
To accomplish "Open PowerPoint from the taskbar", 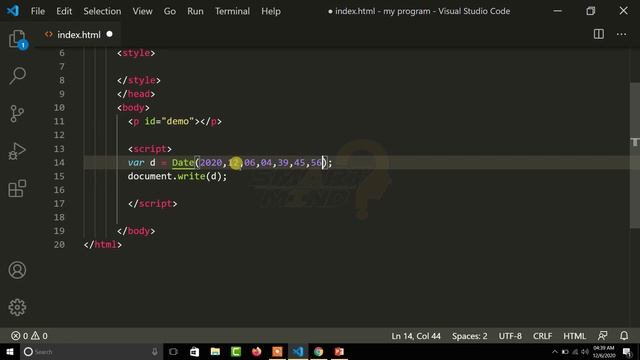I will coord(339,351).
